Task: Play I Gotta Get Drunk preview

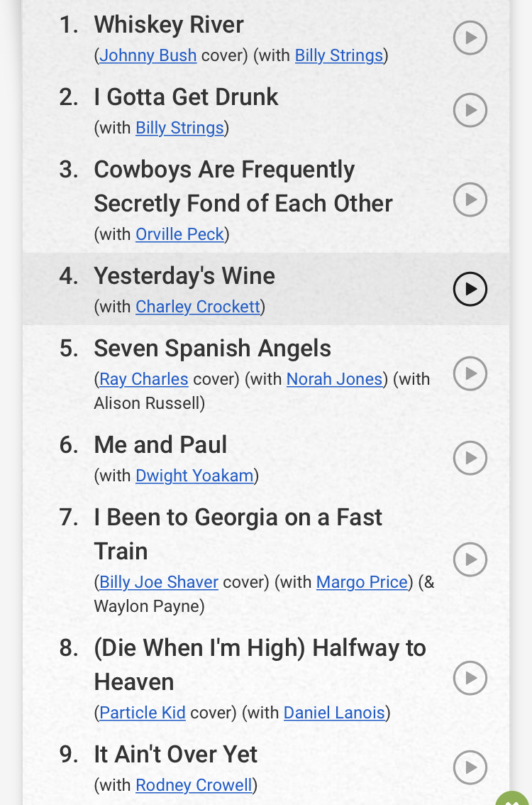Action: [470, 110]
